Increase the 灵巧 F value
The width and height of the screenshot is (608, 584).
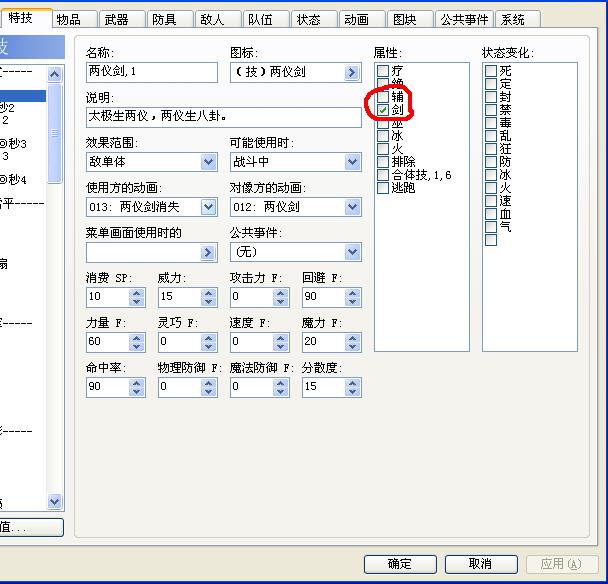click(208, 338)
